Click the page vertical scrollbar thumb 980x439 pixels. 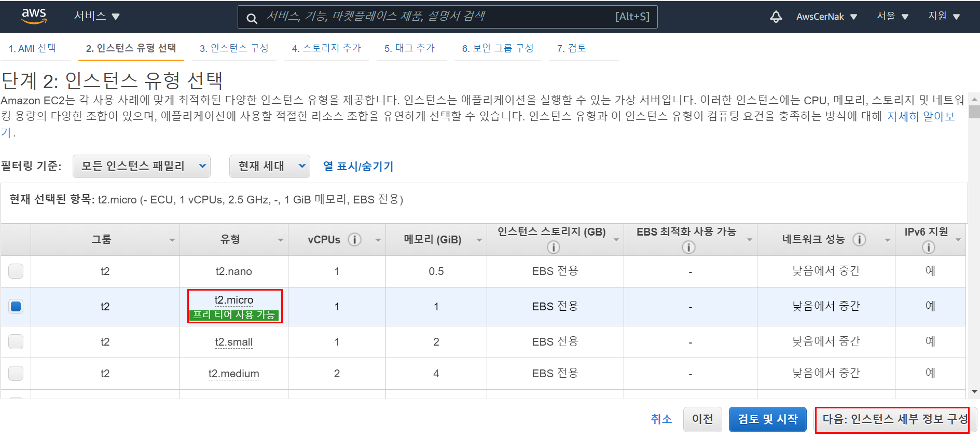pyautogui.click(x=975, y=112)
